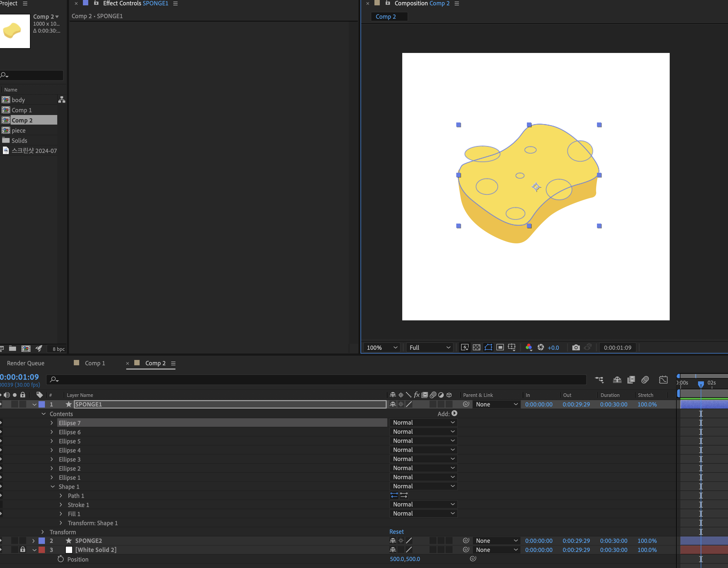728x568 pixels.
Task: Toggle Fast Previews button in viewer
Action: coord(465,347)
